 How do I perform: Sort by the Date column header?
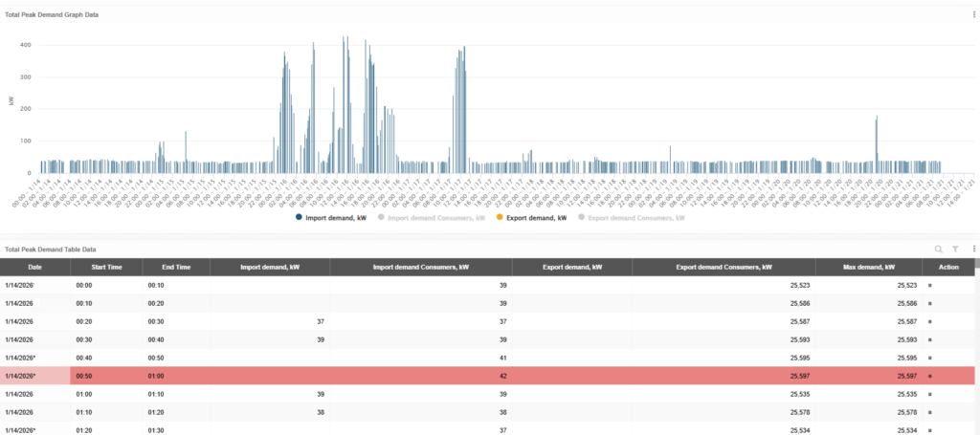(35, 267)
